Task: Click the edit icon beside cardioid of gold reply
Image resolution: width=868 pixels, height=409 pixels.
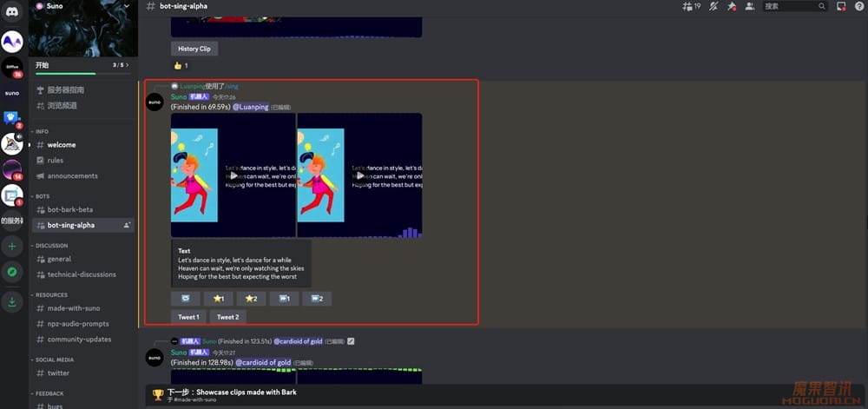Action: (351, 341)
